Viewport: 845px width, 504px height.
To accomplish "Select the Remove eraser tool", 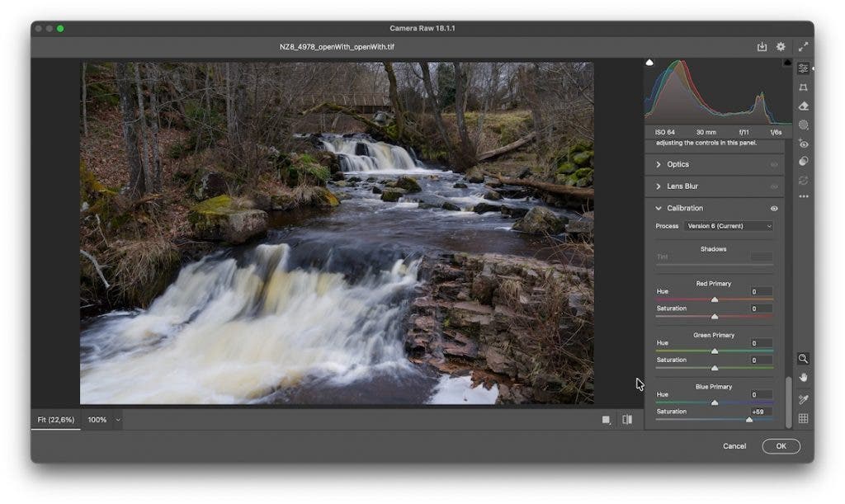I will (x=803, y=106).
